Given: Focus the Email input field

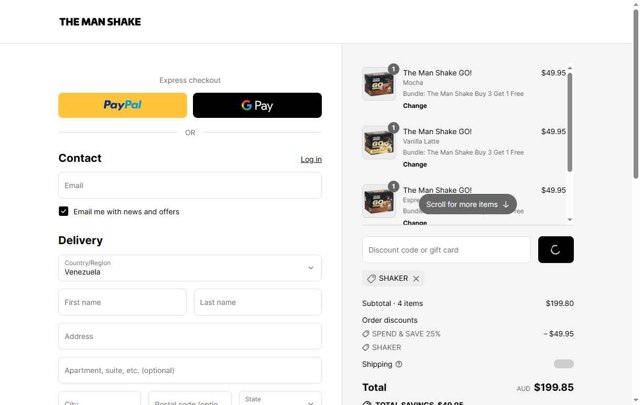Looking at the screenshot, I should pos(190,185).
